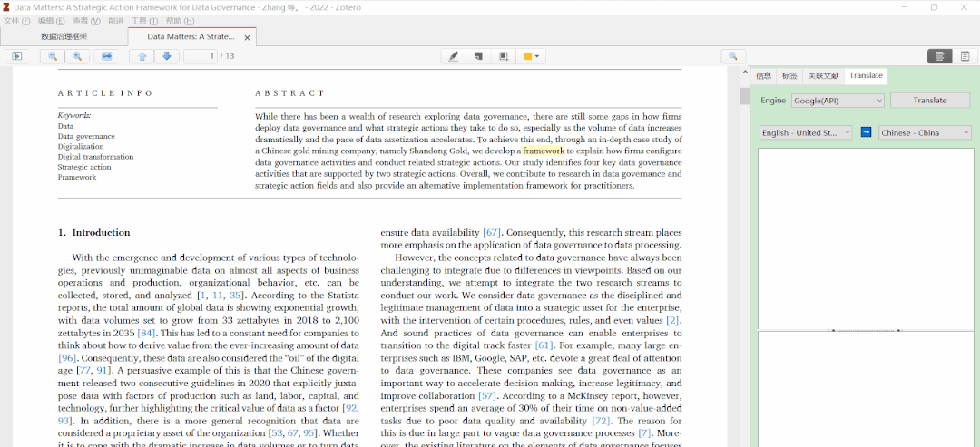Click citation link [96] in Introduction
Screen dimensions: 980x447
67,358
